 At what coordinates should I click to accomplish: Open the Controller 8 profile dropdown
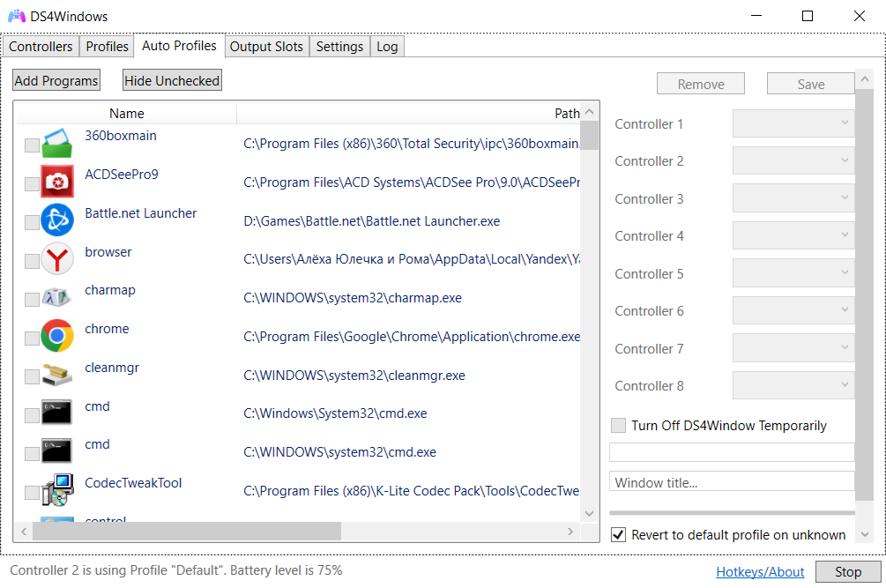(793, 385)
